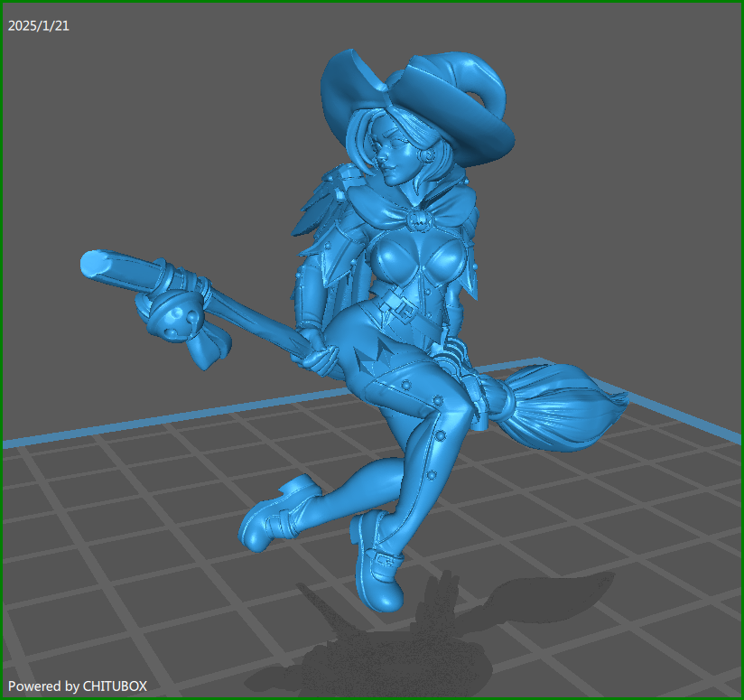Click the 2025/1/21 date label
Viewport: 744px width, 700px height.
click(38, 25)
